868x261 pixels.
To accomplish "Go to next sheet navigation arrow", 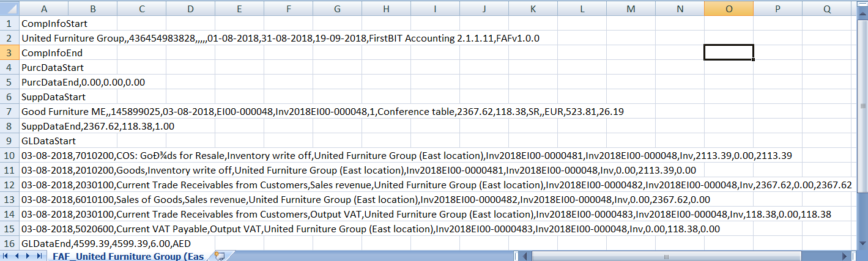I will [x=28, y=255].
